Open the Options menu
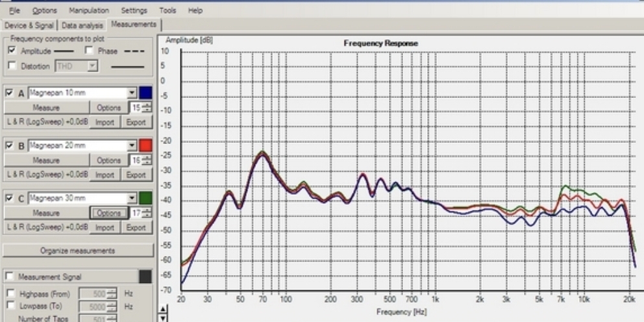The width and height of the screenshot is (644, 322). (x=44, y=10)
